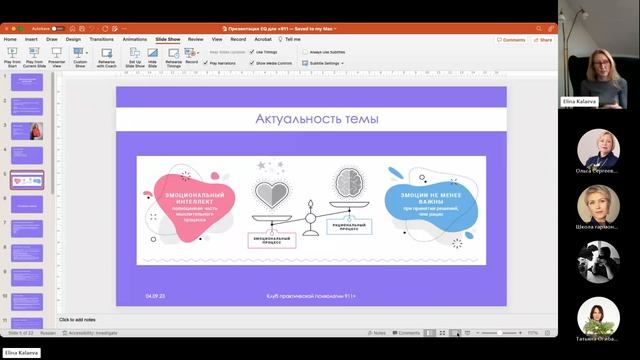Click the fit slide to window icon
The image size is (640, 360).
click(x=548, y=333)
